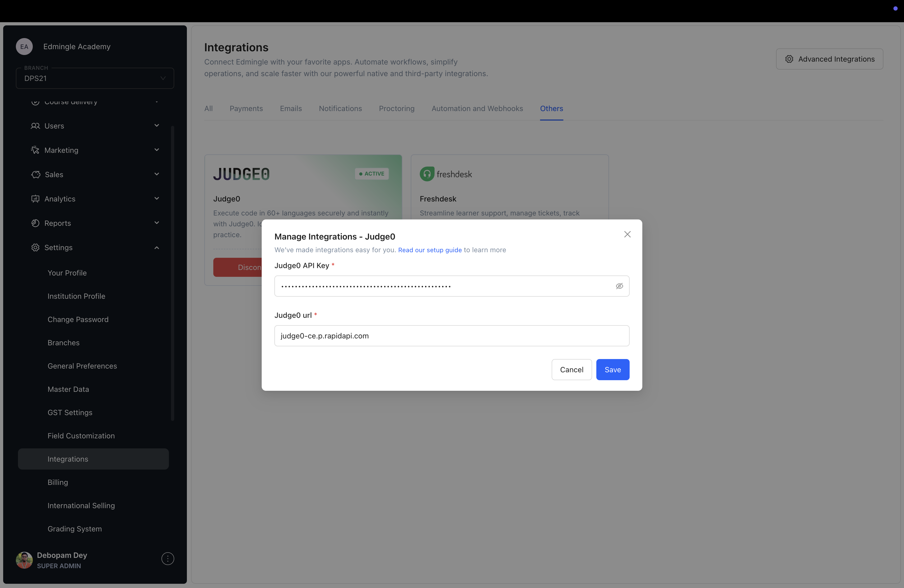904x588 pixels.
Task: Open International Selling
Action: (81, 506)
